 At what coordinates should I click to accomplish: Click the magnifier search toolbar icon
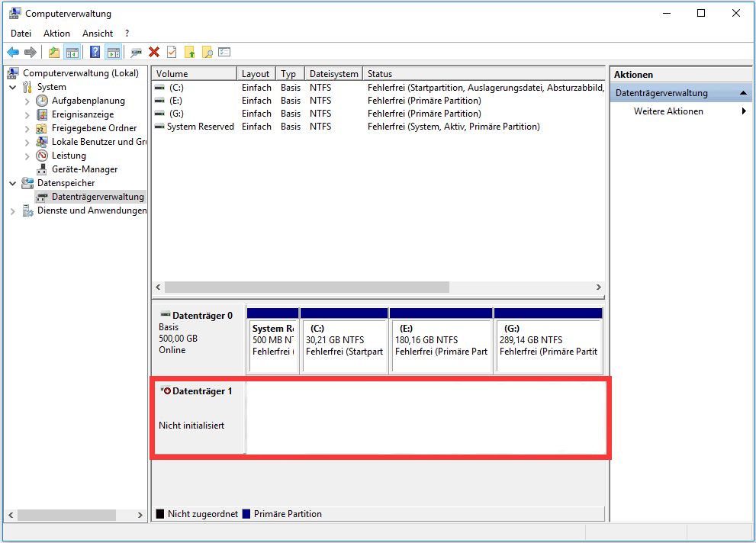(x=207, y=52)
